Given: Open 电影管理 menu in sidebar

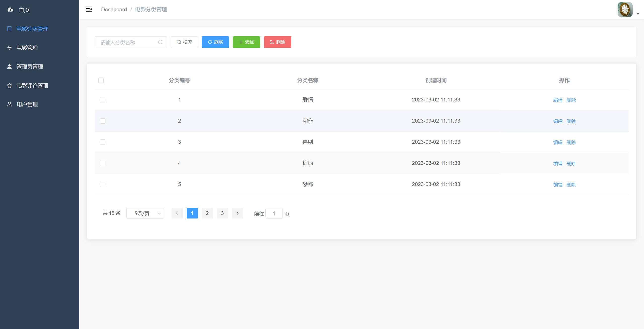Looking at the screenshot, I should tap(27, 48).
